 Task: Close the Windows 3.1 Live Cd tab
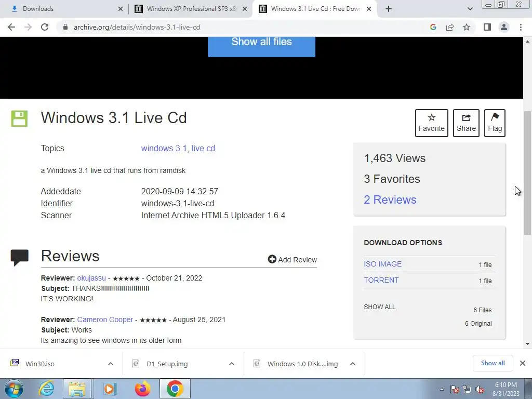[369, 9]
